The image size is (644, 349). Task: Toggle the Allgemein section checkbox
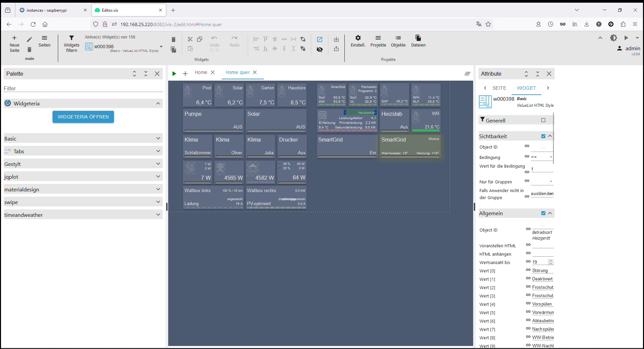click(x=543, y=213)
